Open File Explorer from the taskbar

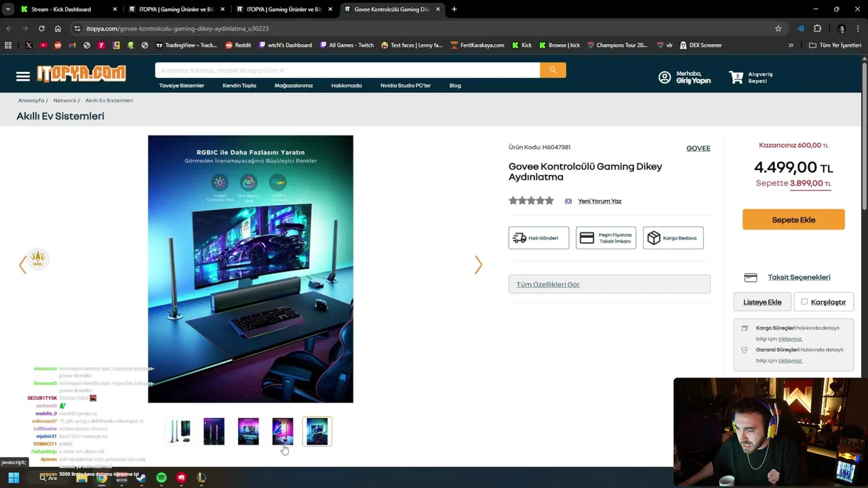(81, 478)
